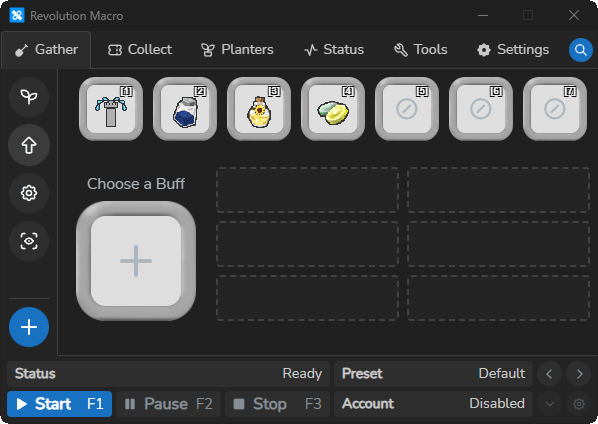Select hotbar slot 3 sunflower oil bottle
598x424 pixels.
coord(259,109)
